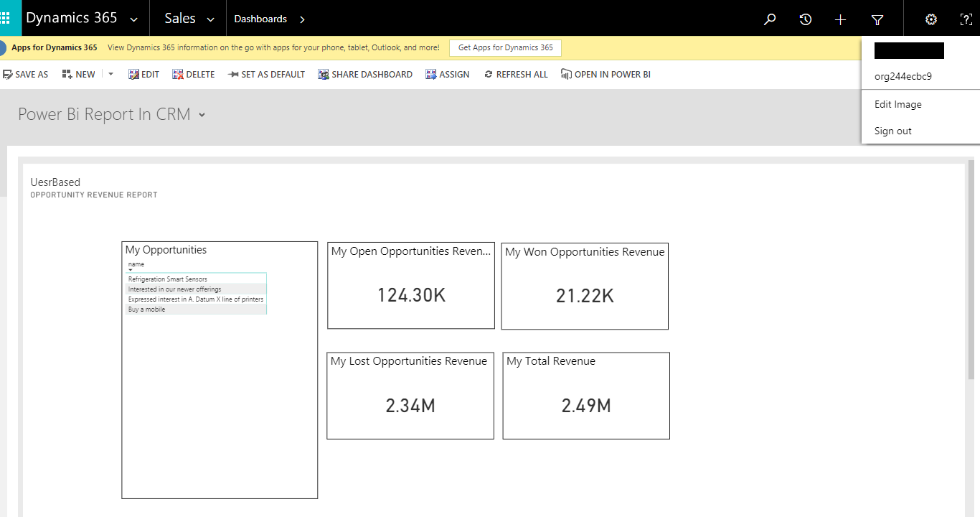Image resolution: width=980 pixels, height=517 pixels.
Task: Click My Total Revenue 2.49M card
Action: pyautogui.click(x=586, y=396)
